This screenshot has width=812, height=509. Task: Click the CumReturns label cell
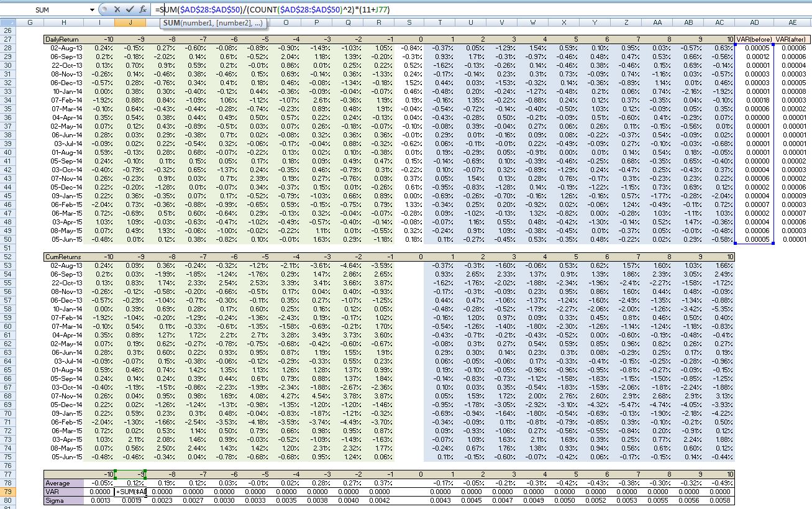click(x=64, y=256)
